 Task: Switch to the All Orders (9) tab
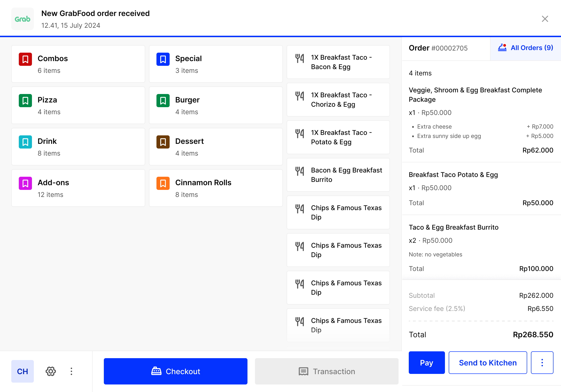[525, 47]
